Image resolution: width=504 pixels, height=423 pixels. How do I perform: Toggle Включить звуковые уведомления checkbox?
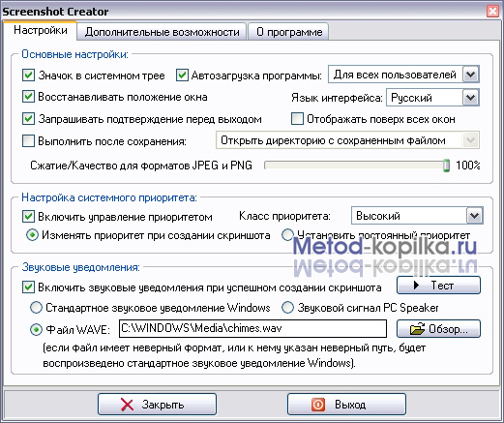(28, 287)
